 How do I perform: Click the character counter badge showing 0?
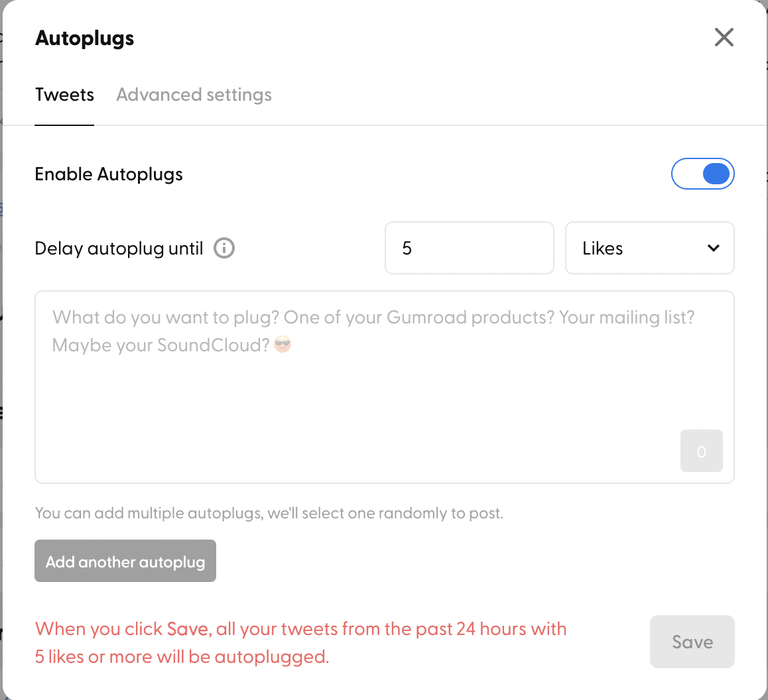pos(702,451)
